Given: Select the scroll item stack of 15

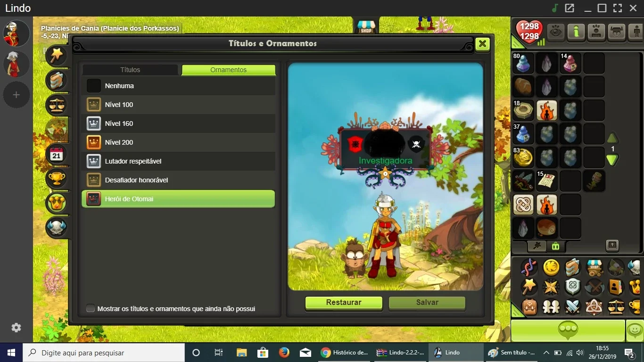Looking at the screenshot, I should 547,181.
